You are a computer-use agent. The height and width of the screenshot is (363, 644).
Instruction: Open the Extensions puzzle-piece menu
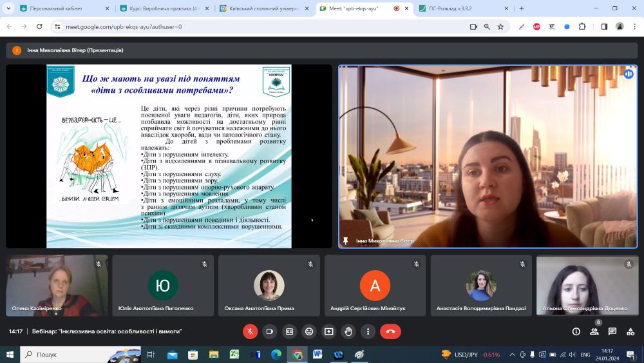[x=582, y=26]
